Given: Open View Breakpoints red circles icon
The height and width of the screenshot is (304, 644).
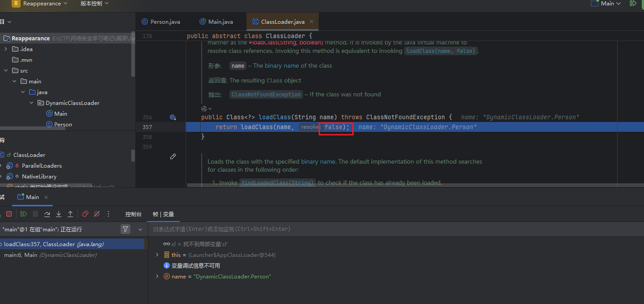Looking at the screenshot, I should click(85, 214).
